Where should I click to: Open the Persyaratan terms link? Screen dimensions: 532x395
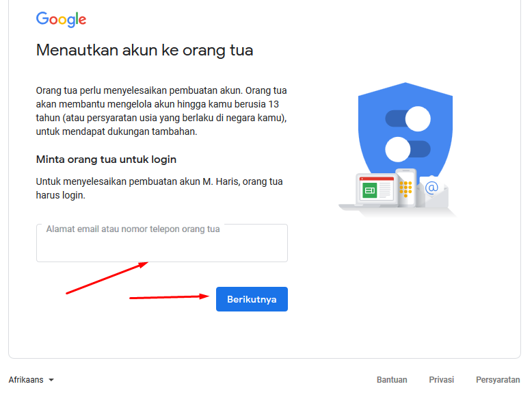click(498, 380)
